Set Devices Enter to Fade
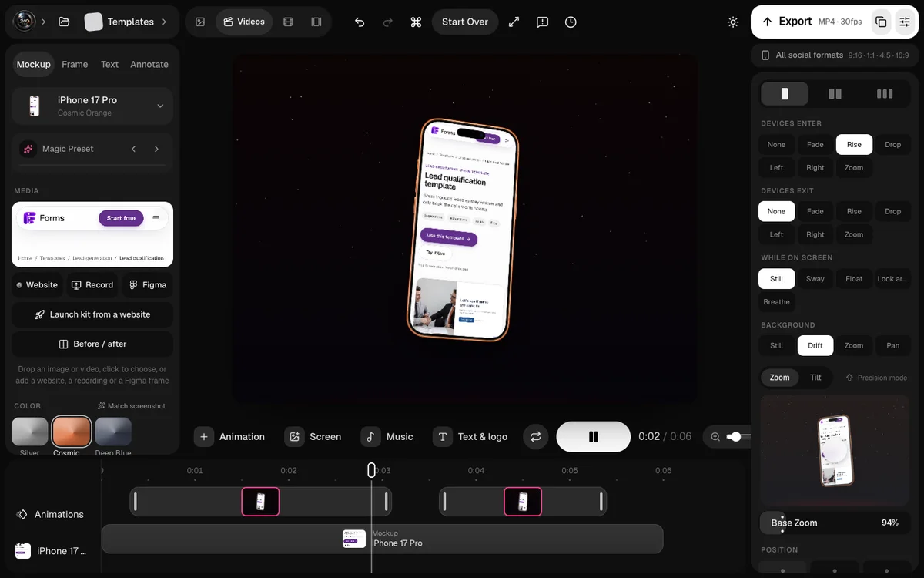The height and width of the screenshot is (578, 924). click(815, 144)
